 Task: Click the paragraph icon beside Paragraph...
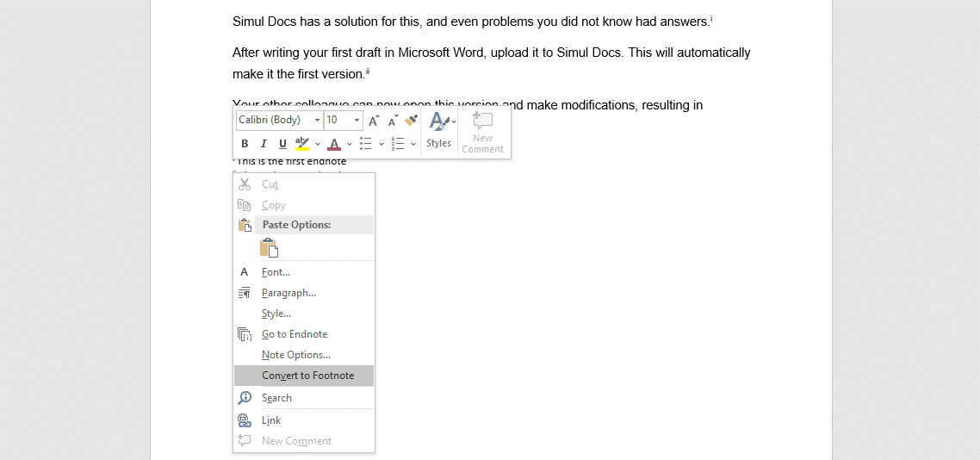[245, 293]
